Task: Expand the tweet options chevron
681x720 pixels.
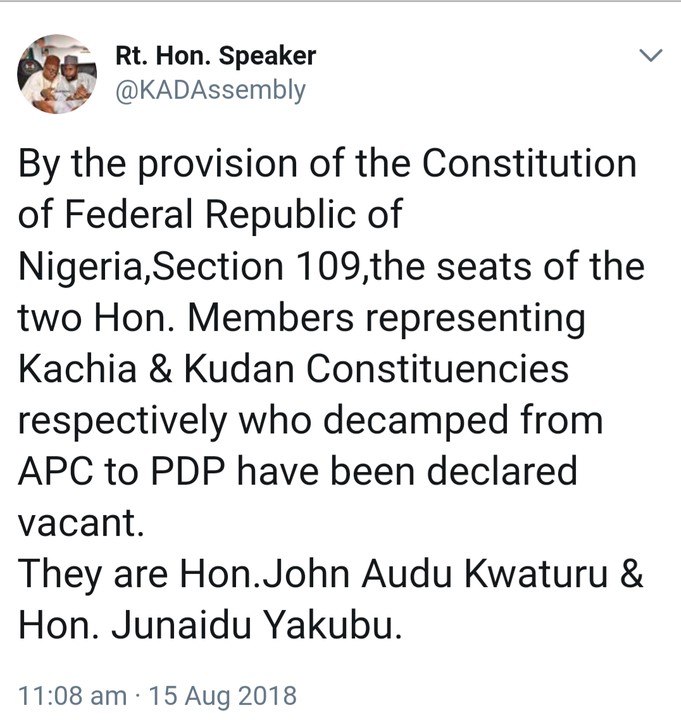Action: click(651, 55)
